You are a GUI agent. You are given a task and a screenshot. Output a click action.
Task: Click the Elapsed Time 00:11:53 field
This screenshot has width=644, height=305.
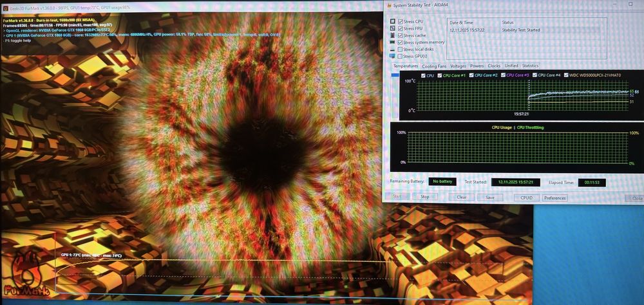(x=592, y=183)
